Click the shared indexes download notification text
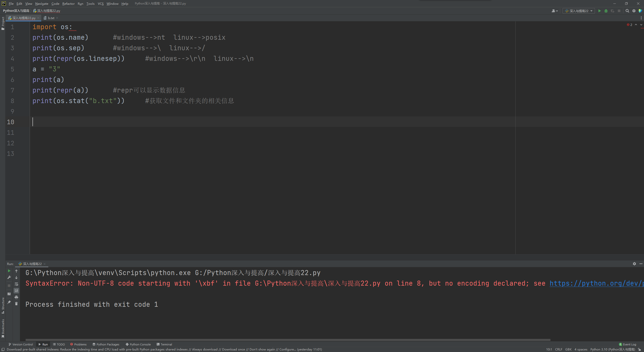This screenshot has height=352, width=644. pyautogui.click(x=164, y=349)
